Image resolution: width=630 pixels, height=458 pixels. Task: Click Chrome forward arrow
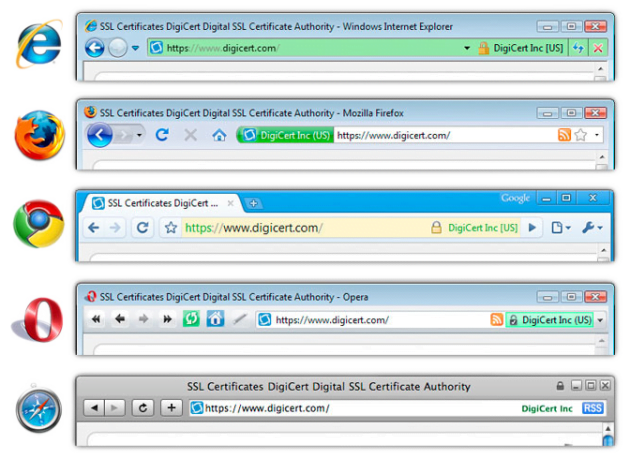[115, 228]
